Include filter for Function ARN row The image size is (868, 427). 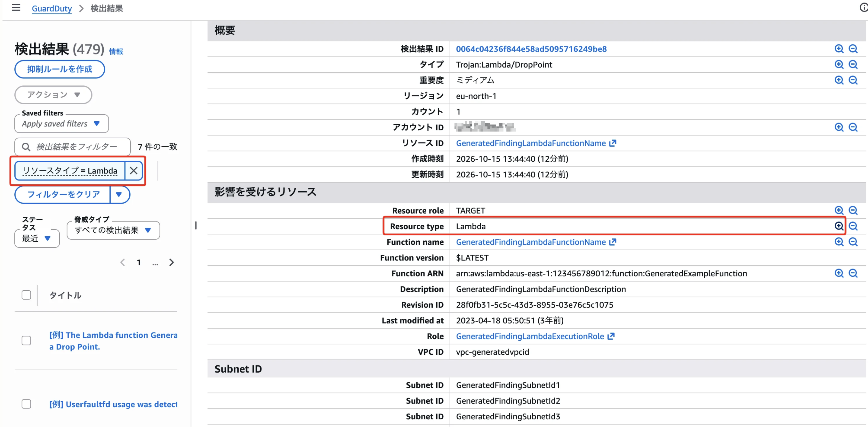(x=839, y=273)
